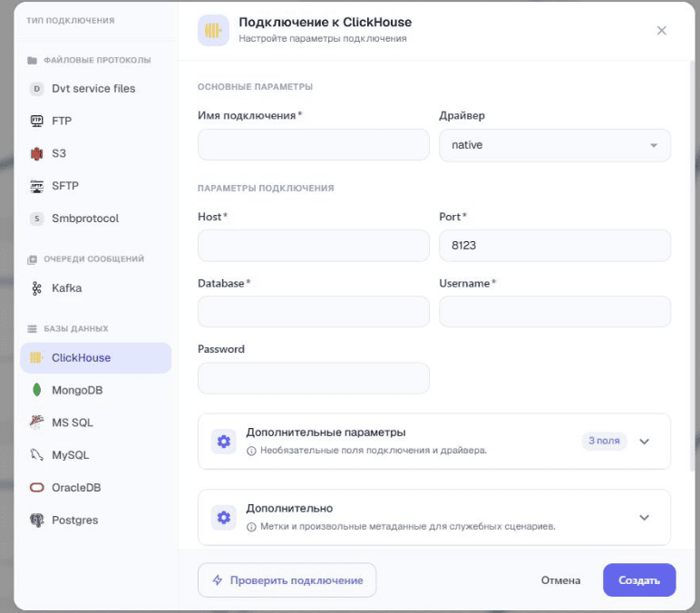Expand the Дополнительно section chevron
This screenshot has height=613, width=700.
tap(644, 518)
